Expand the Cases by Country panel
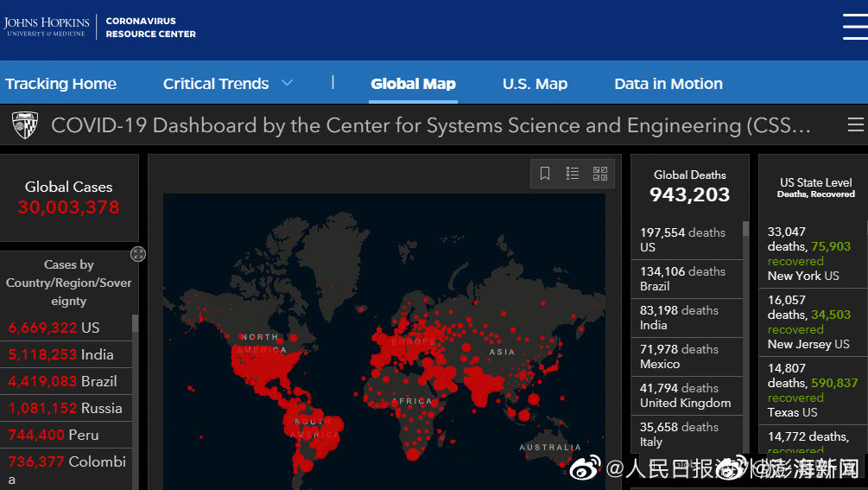Viewport: 868px width, 490px height. point(138,254)
